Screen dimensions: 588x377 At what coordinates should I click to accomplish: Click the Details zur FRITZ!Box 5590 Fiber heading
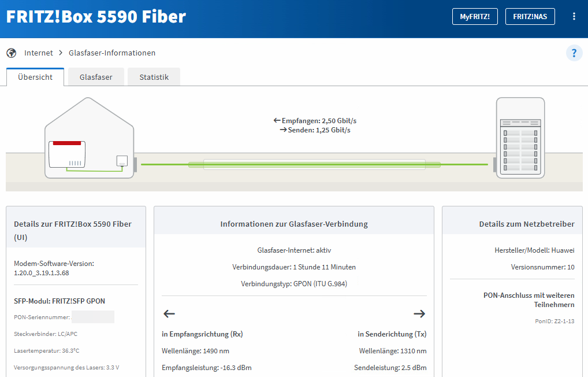73,231
